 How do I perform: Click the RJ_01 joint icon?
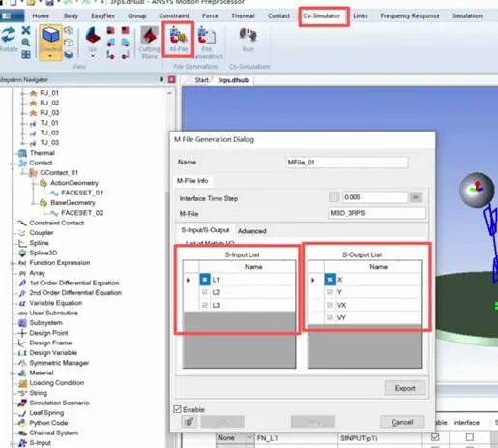(33, 93)
